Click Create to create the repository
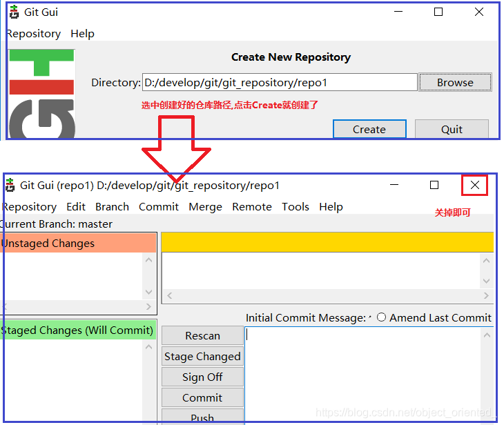This screenshot has width=504, height=425. click(369, 129)
